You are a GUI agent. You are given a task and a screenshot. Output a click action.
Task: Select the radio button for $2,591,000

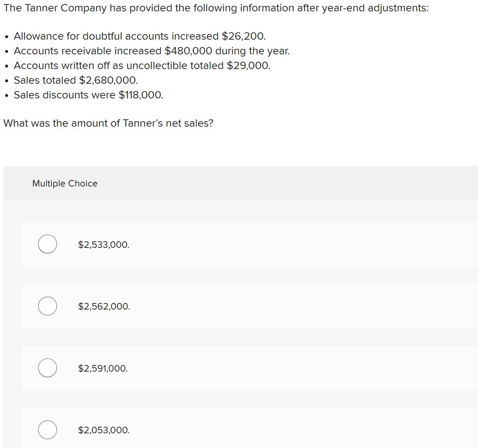(47, 368)
